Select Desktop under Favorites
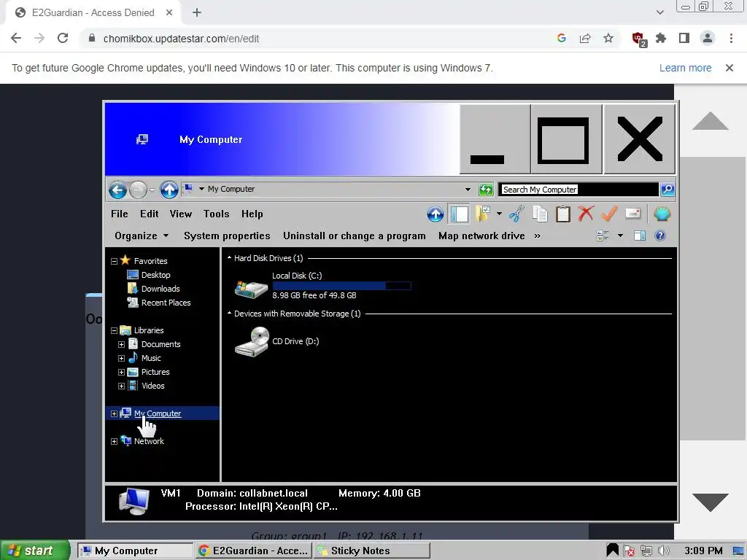 [155, 275]
